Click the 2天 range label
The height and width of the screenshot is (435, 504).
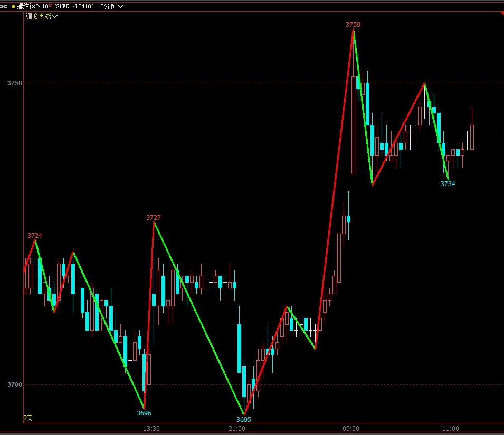click(x=28, y=418)
